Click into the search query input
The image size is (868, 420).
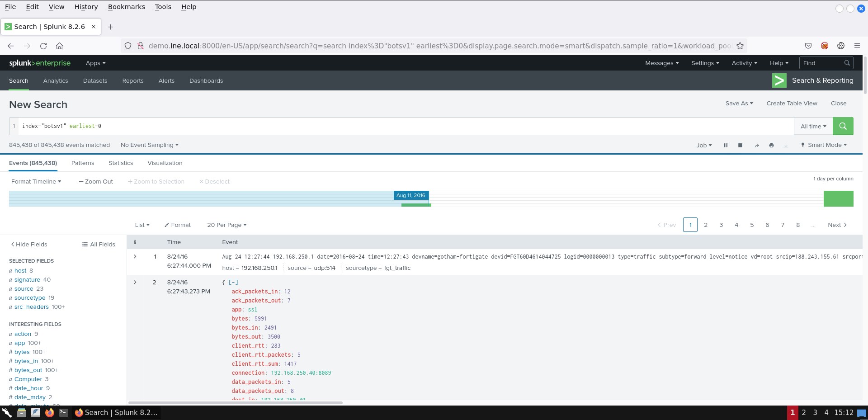pyautogui.click(x=406, y=126)
